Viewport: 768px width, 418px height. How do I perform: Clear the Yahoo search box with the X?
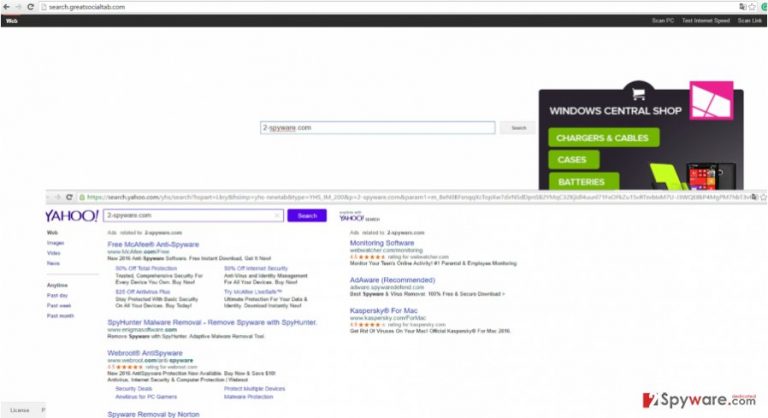[x=277, y=215]
